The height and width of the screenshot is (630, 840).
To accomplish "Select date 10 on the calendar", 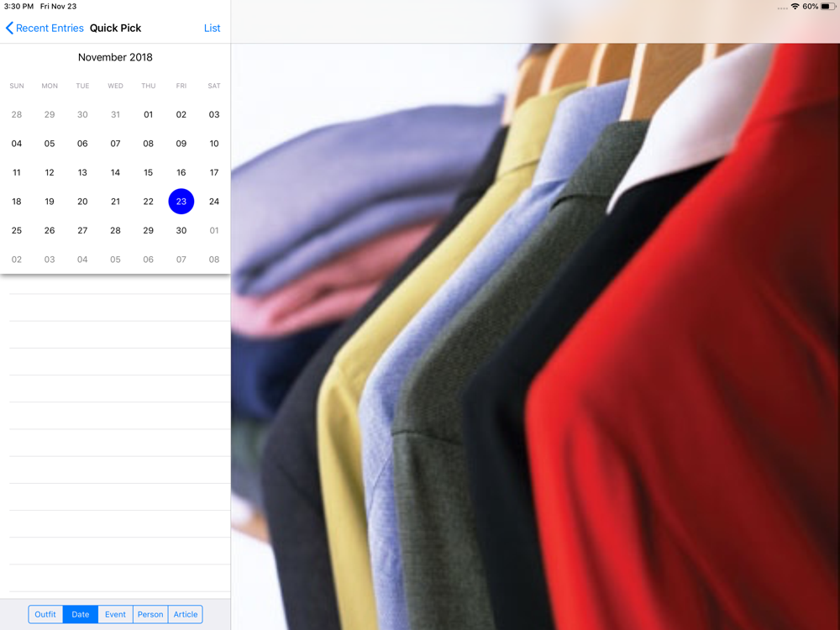I will [x=214, y=144].
